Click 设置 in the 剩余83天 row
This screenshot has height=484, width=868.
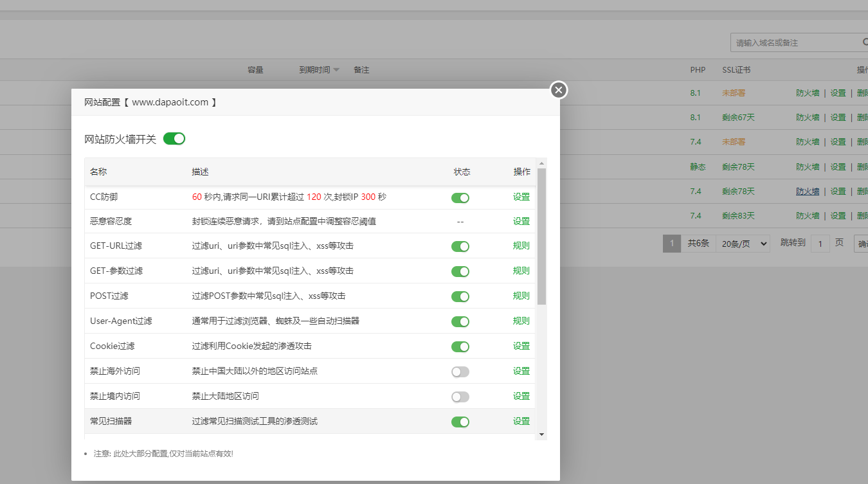[x=838, y=216]
